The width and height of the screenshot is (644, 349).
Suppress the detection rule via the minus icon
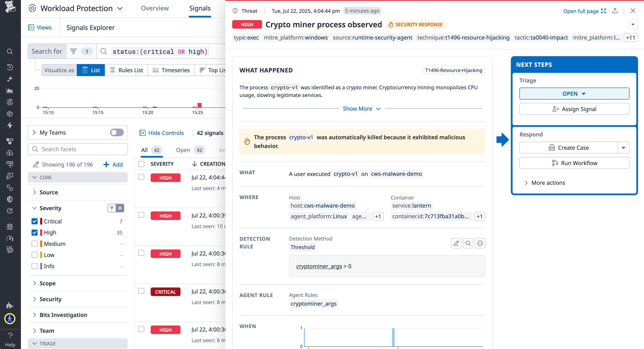[x=480, y=243]
